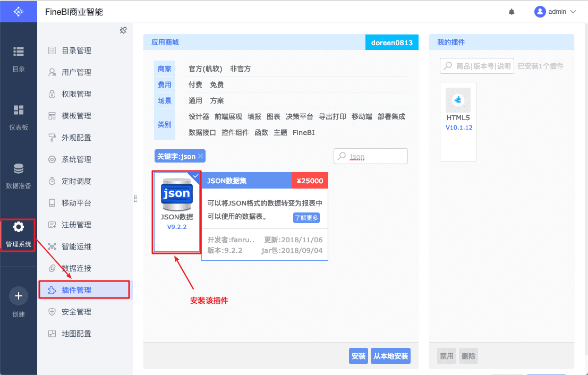Image resolution: width=588 pixels, height=375 pixels.
Task: Toggle the checkmark on JSON plugin card
Action: [x=195, y=175]
